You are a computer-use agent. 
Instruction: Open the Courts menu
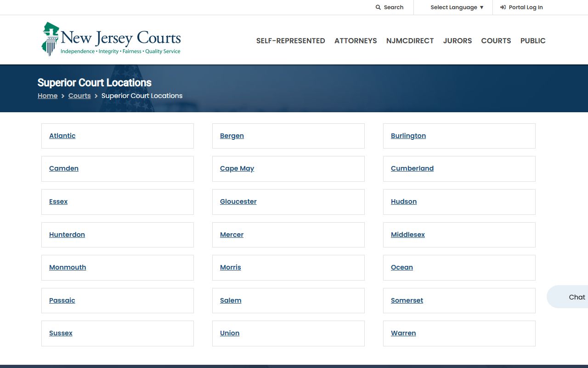point(496,40)
